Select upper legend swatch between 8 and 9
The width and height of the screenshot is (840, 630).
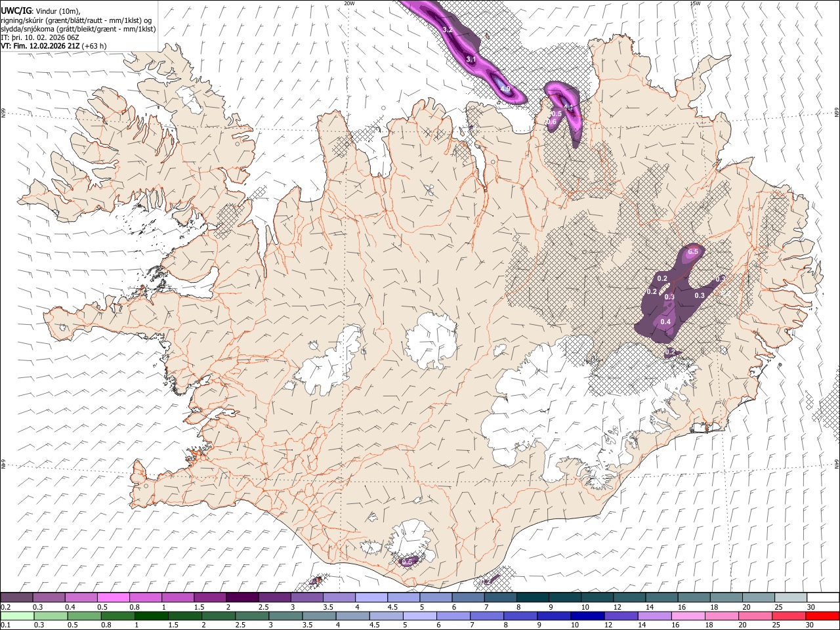tap(532, 597)
